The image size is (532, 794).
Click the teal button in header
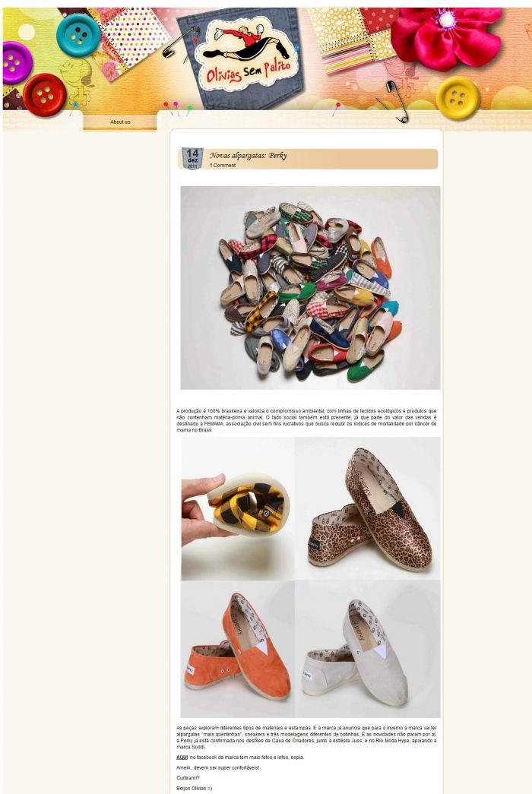click(78, 34)
